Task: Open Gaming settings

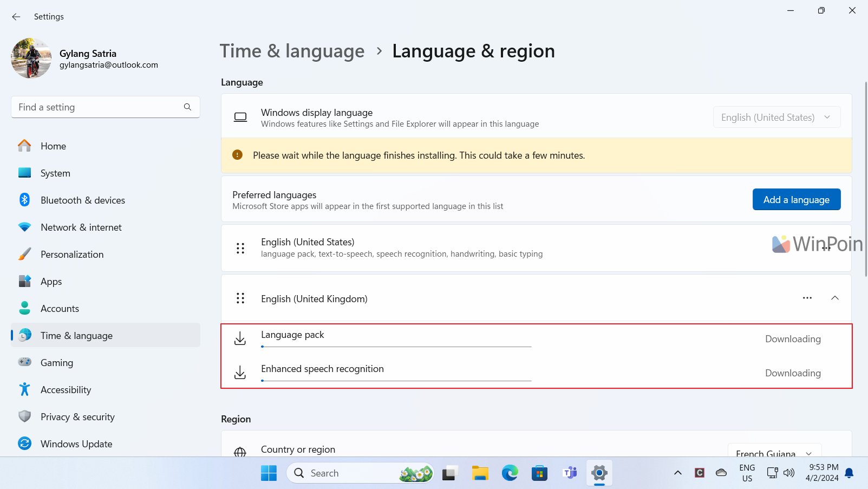Action: 106,363
